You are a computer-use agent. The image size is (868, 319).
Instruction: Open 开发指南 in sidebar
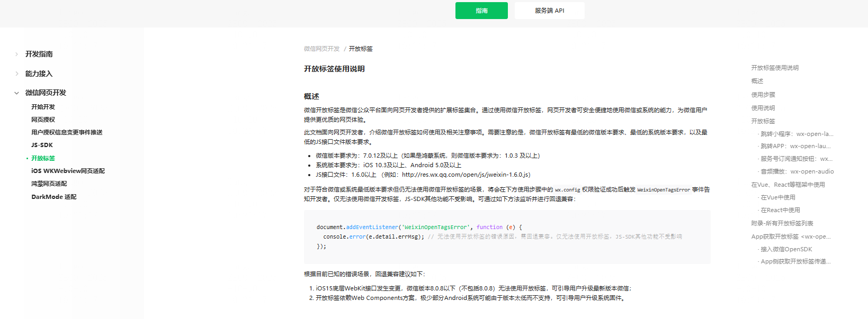39,54
